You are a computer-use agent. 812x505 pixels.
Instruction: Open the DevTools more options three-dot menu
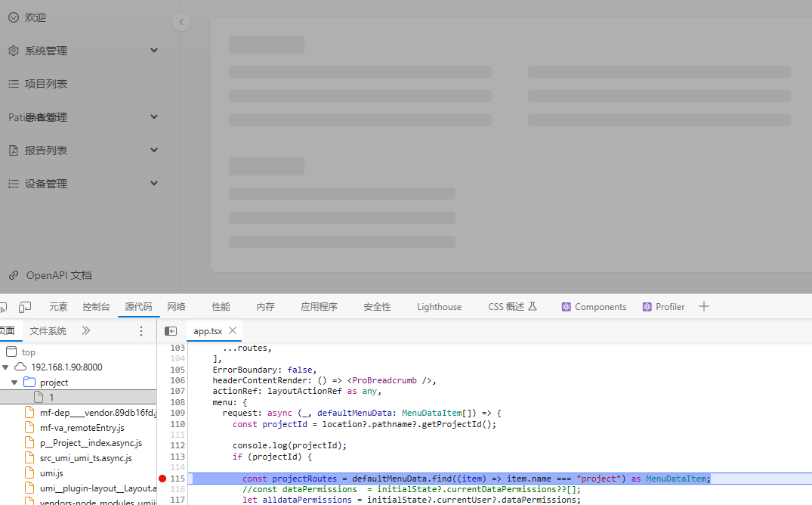140,330
